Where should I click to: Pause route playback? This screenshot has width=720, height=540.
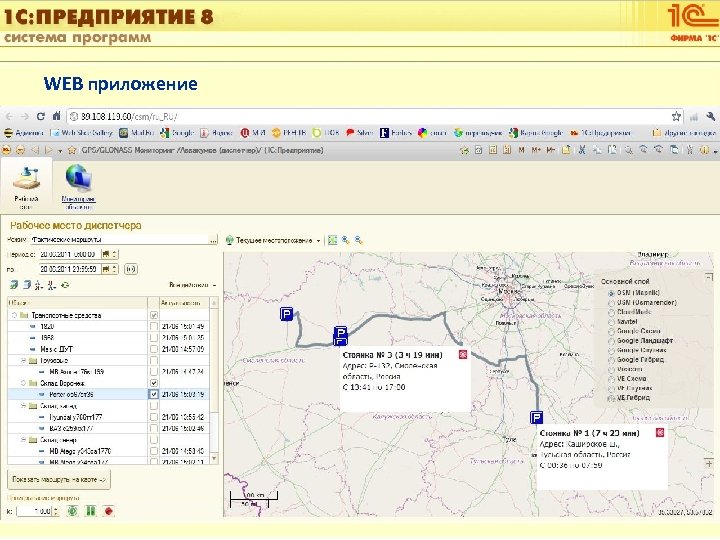click(90, 511)
